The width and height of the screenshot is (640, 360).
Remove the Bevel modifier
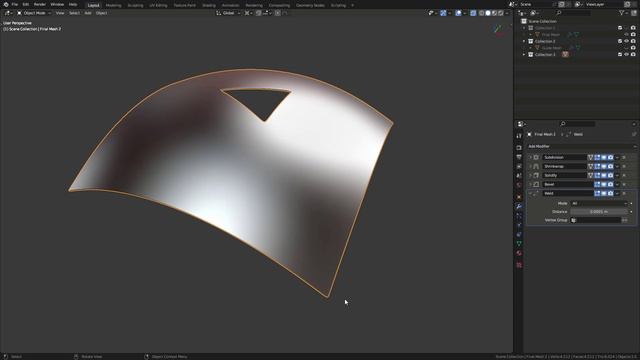click(x=624, y=184)
